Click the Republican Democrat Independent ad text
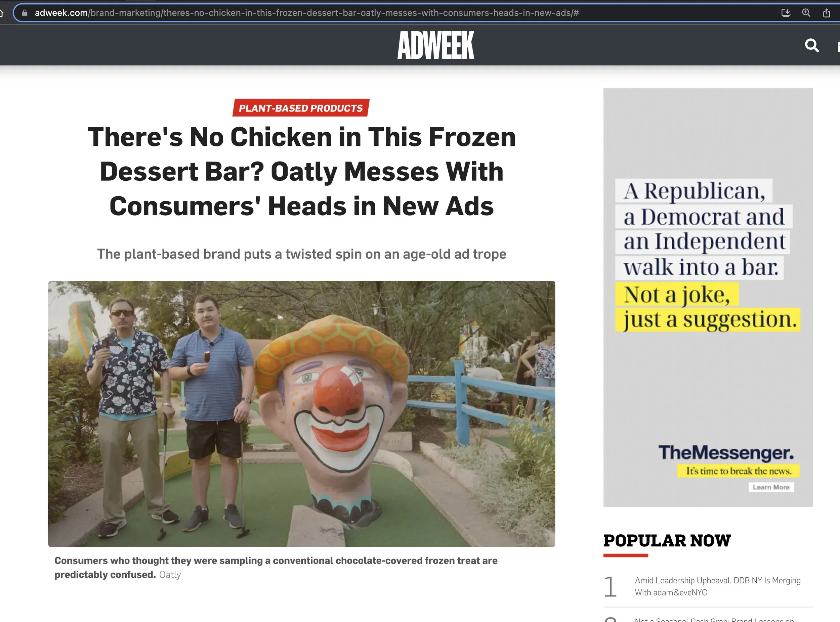The image size is (840, 622). point(708,255)
